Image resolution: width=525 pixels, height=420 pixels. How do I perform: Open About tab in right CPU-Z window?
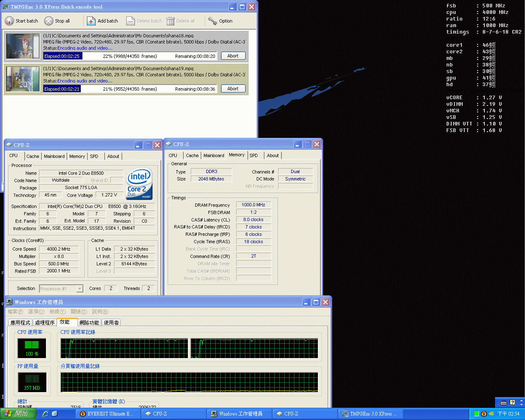(273, 155)
